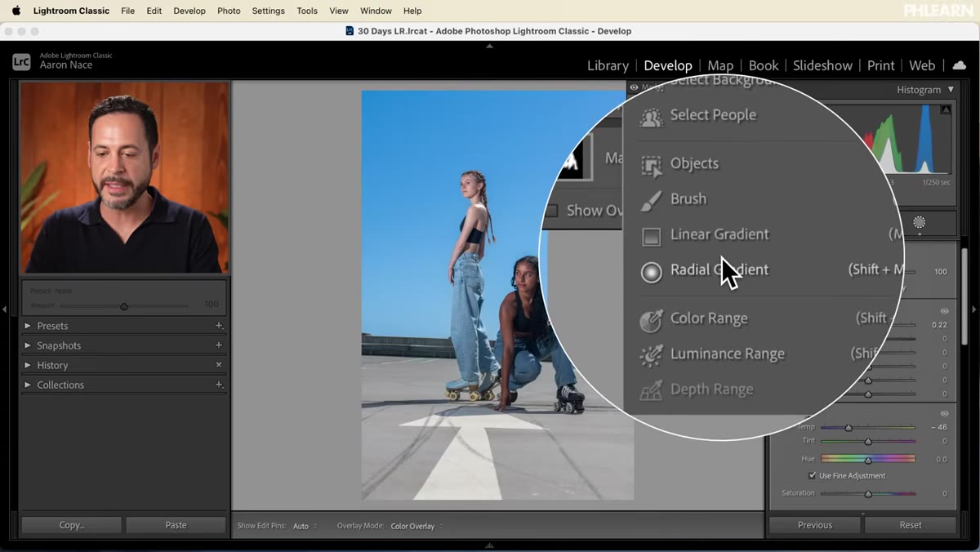This screenshot has height=552, width=980.
Task: Add a new collection with plus icon
Action: (x=219, y=385)
